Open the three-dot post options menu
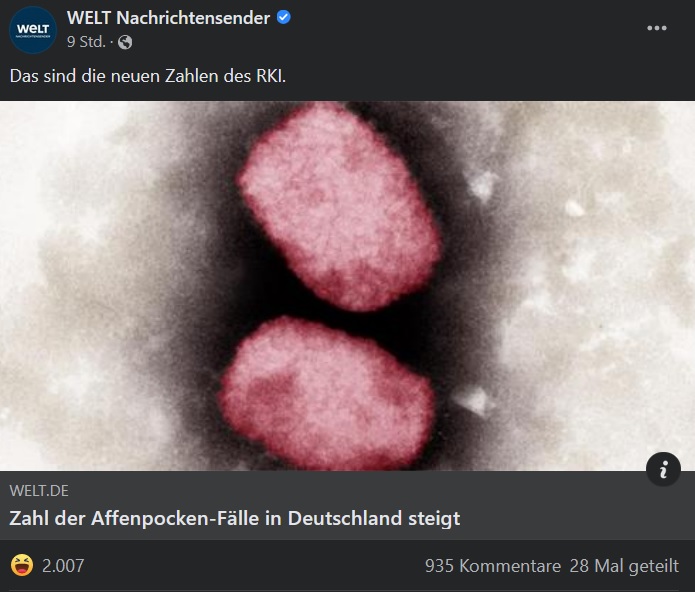 coord(656,28)
